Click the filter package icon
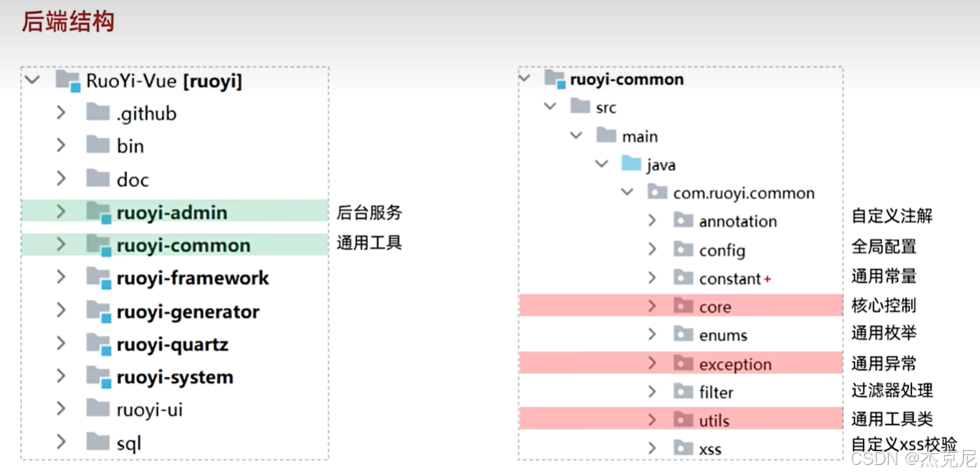980x475 pixels. coord(684,392)
